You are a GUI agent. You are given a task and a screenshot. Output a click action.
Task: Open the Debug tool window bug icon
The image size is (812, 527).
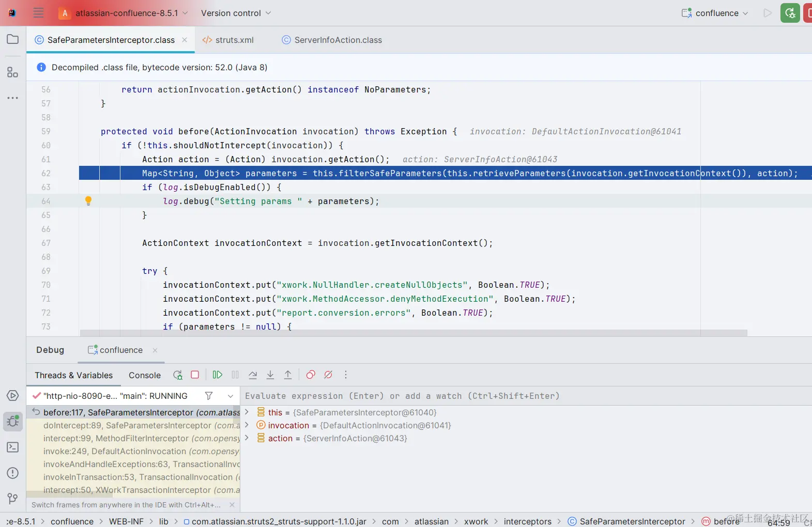click(x=13, y=422)
